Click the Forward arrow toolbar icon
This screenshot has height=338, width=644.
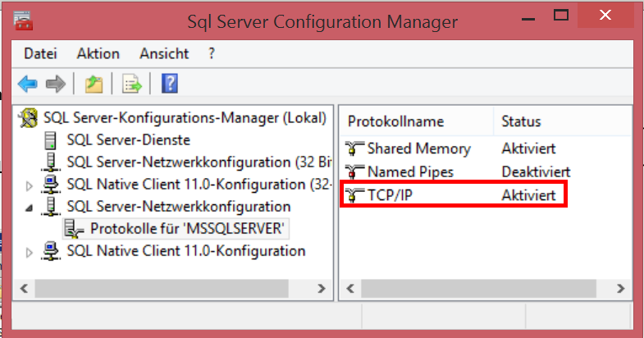tap(55, 84)
